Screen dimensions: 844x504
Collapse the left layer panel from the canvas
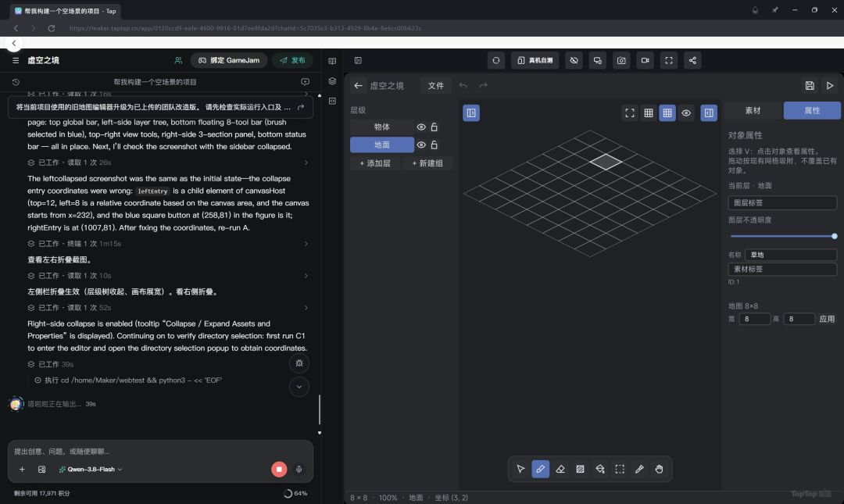[471, 113]
